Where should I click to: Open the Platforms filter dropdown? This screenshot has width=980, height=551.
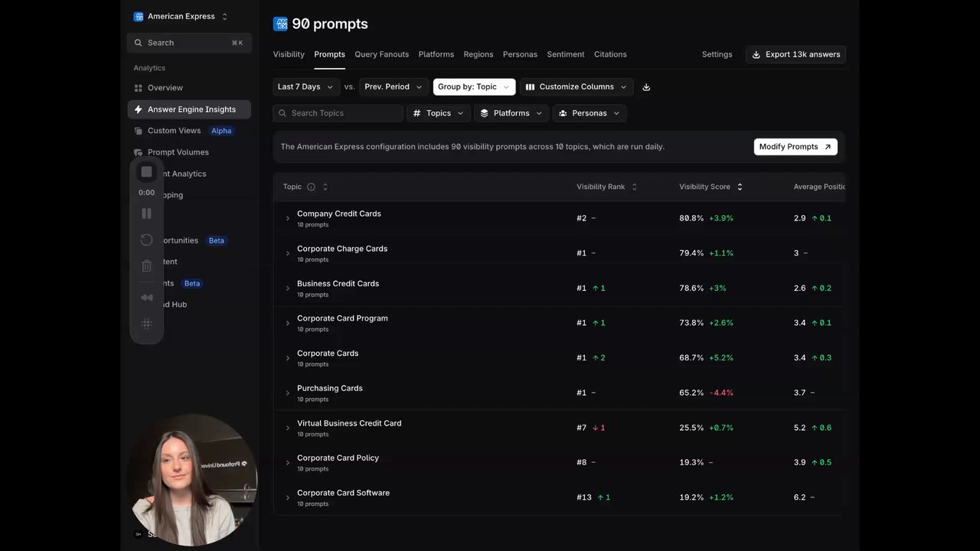511,113
